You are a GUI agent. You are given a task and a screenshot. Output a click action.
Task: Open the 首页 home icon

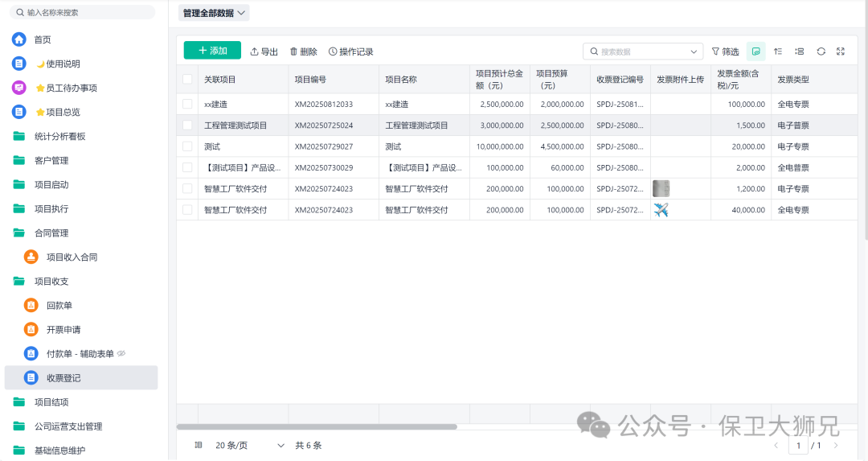pos(18,39)
